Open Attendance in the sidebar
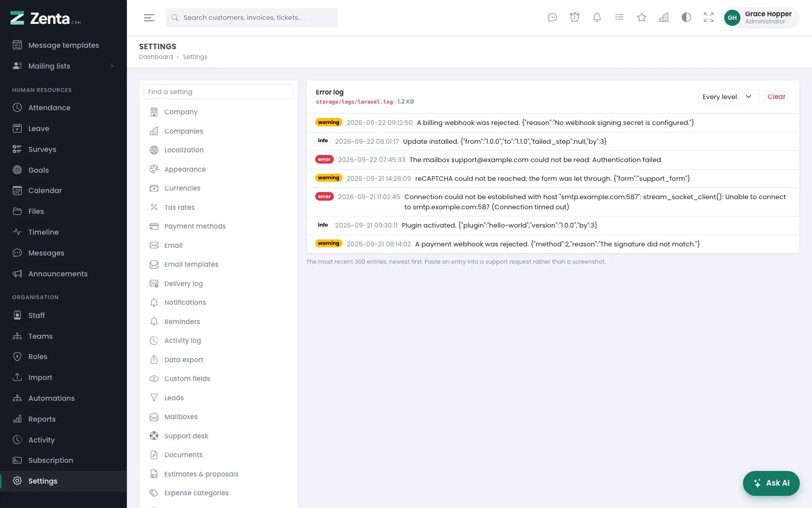Viewport: 812px width, 508px height. 63,108
